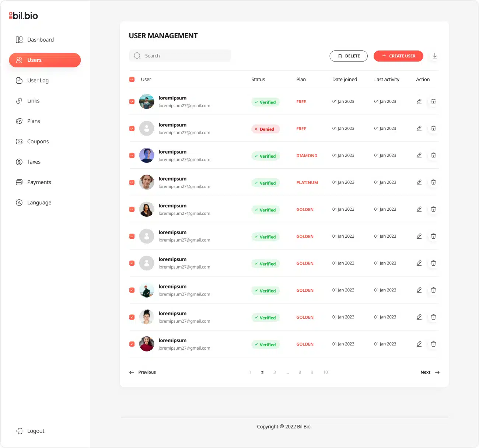Go to the Next page

pyautogui.click(x=430, y=372)
